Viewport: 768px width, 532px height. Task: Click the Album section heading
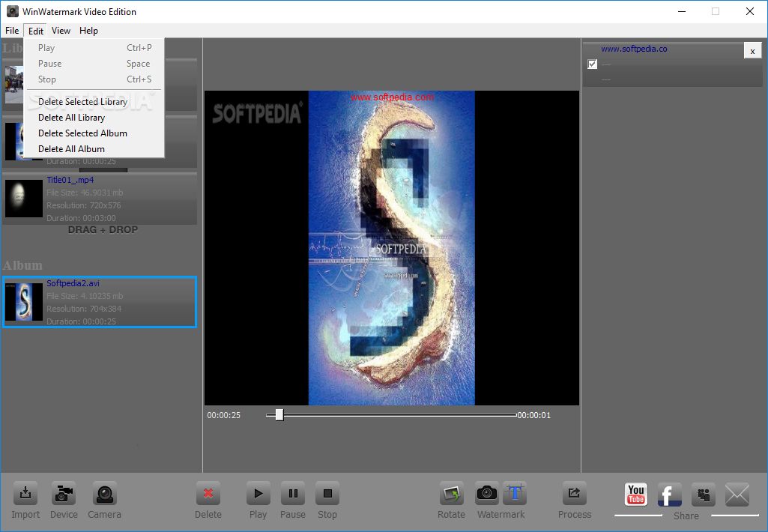[x=22, y=265]
